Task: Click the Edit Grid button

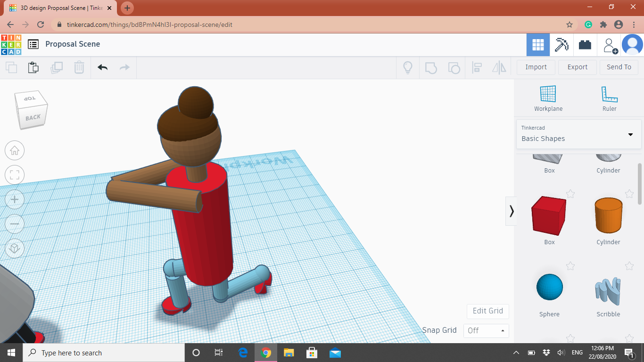Action: pyautogui.click(x=488, y=311)
